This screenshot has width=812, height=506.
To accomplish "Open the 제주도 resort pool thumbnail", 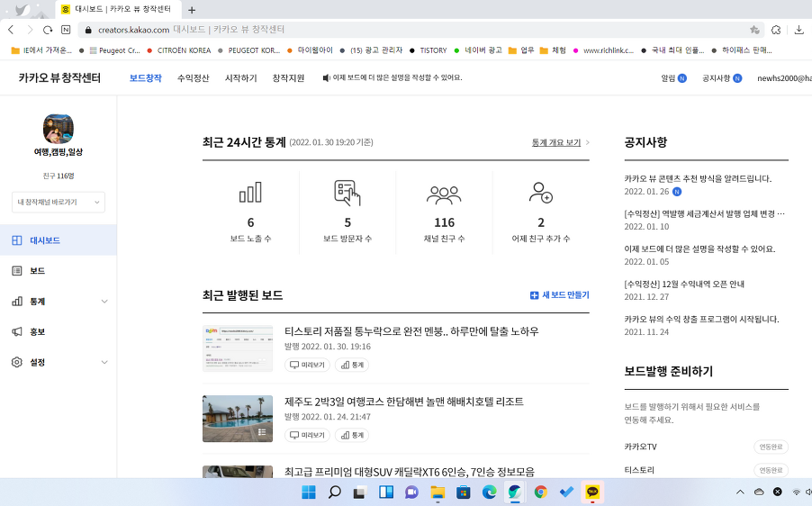I will (238, 419).
